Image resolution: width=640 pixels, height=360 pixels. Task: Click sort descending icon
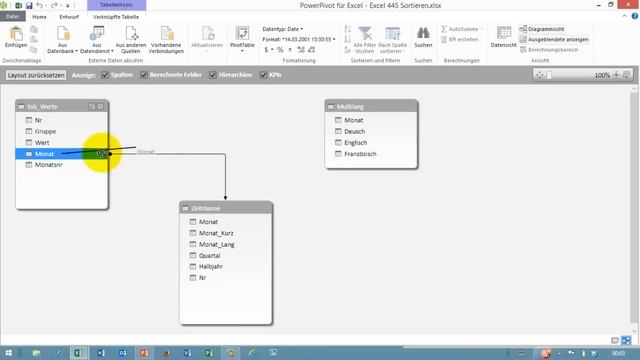click(347, 39)
